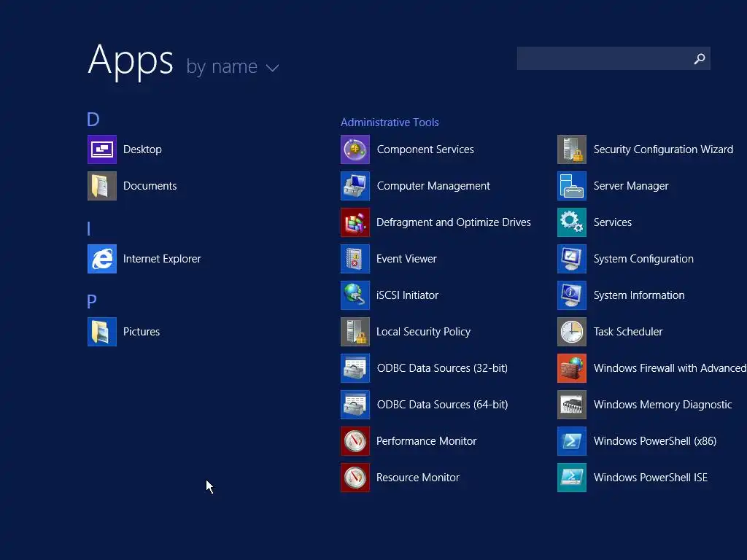Open ODBC Data Sources (64-bit) icon

tap(355, 404)
